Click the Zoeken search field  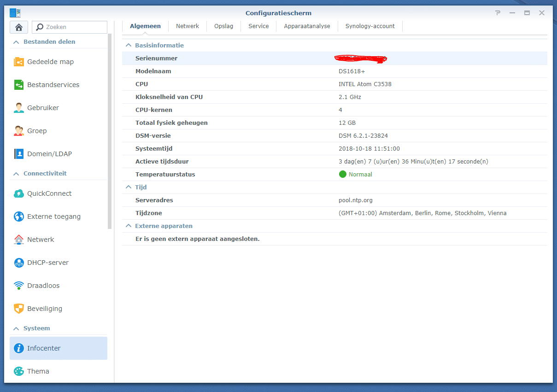pos(69,27)
